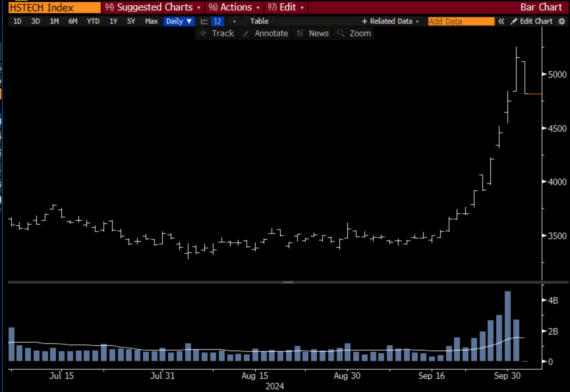570x392 pixels.
Task: Click the 2B volume axis label
Action: 553,331
